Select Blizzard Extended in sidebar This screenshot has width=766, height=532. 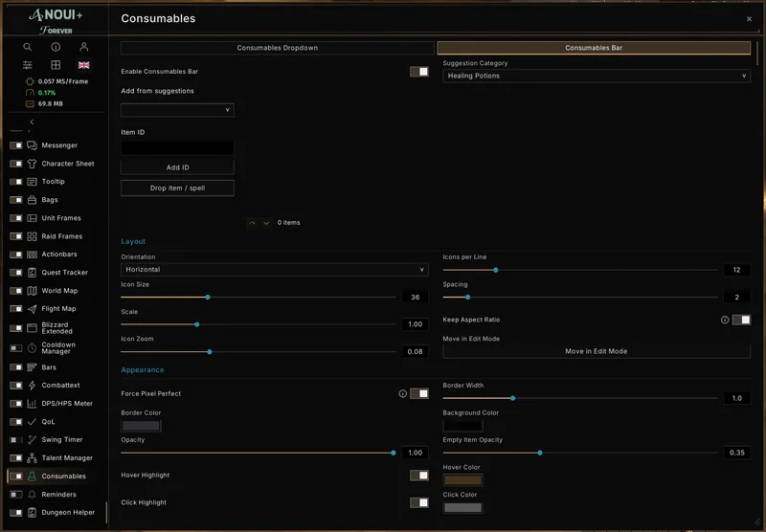click(56, 328)
